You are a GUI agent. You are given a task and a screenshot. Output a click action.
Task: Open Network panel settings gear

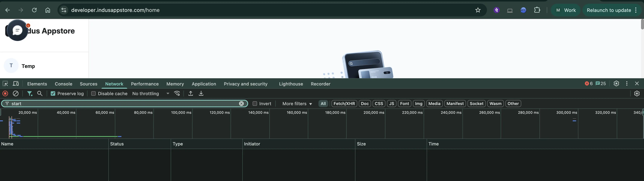coord(637,94)
